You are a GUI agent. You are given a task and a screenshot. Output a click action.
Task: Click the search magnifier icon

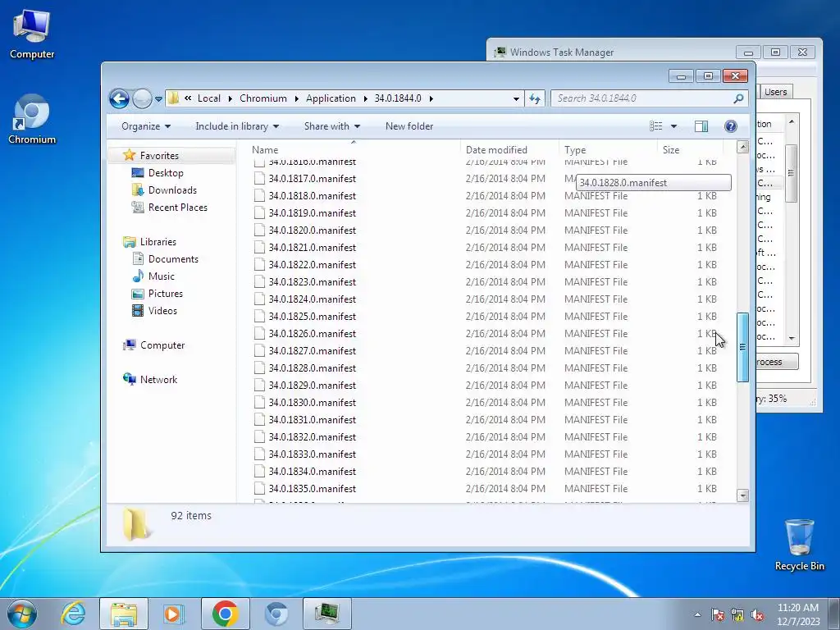point(738,98)
